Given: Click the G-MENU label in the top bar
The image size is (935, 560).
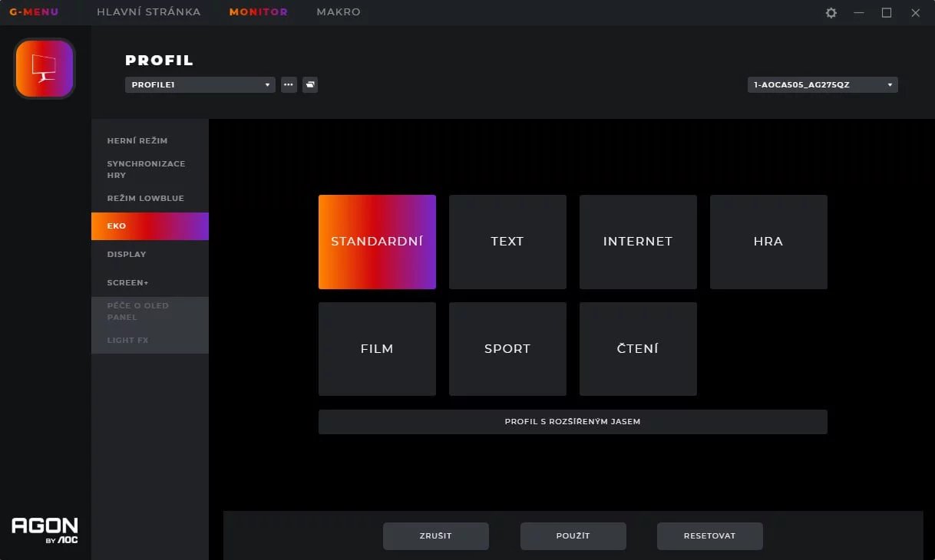Looking at the screenshot, I should pos(33,12).
